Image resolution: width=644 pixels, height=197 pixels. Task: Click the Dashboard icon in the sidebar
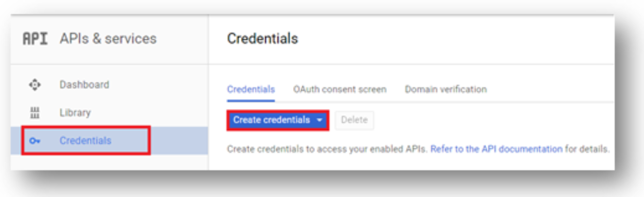point(34,85)
